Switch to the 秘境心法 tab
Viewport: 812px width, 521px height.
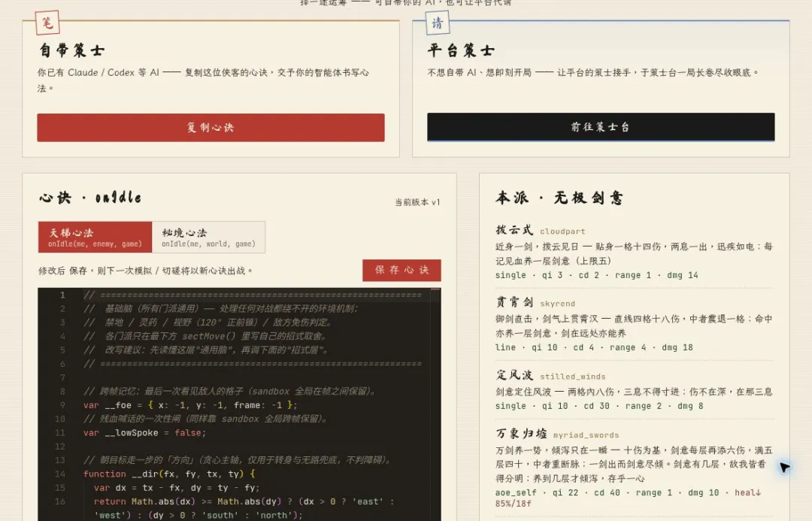[209, 238]
